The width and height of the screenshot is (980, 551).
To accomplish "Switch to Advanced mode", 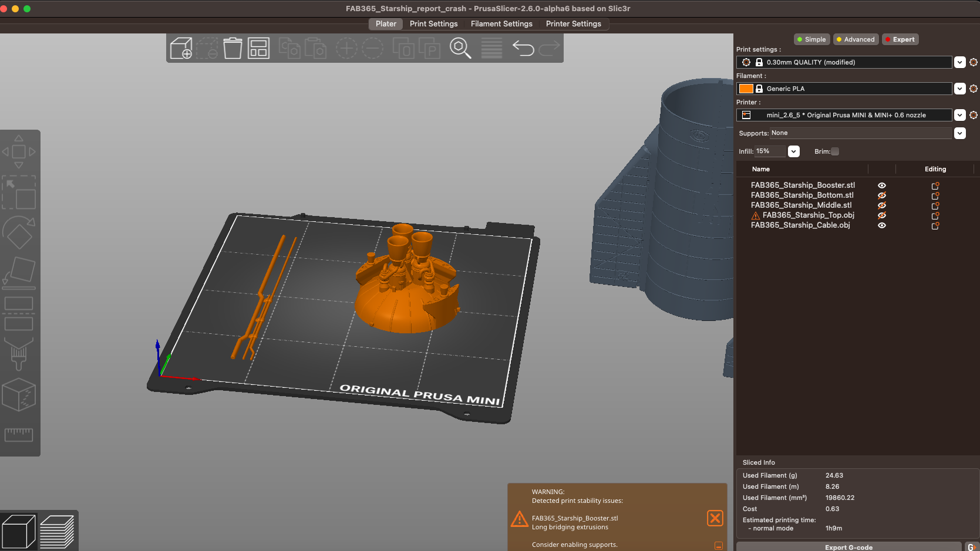I will point(856,39).
